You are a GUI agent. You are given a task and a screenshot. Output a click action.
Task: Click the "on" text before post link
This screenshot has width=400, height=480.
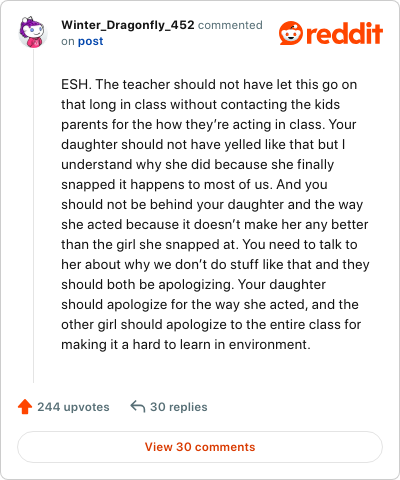click(68, 41)
